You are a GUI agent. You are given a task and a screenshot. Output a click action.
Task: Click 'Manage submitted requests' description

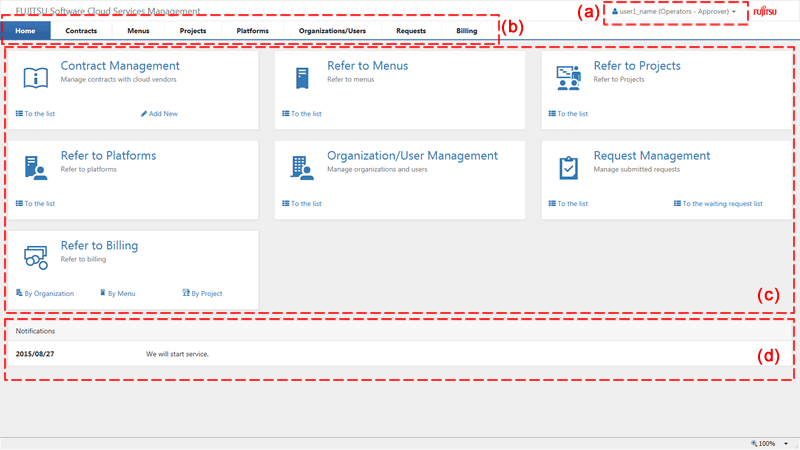pyautogui.click(x=636, y=169)
